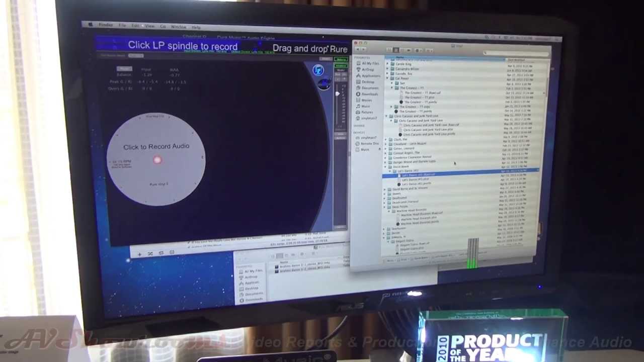
Task: Click the Finder back navigation arrow
Action: (358, 49)
